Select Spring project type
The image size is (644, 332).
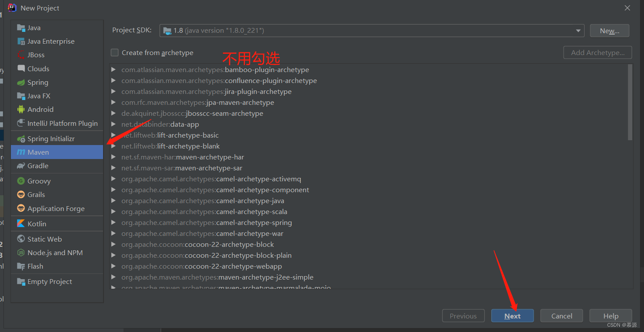pyautogui.click(x=57, y=83)
